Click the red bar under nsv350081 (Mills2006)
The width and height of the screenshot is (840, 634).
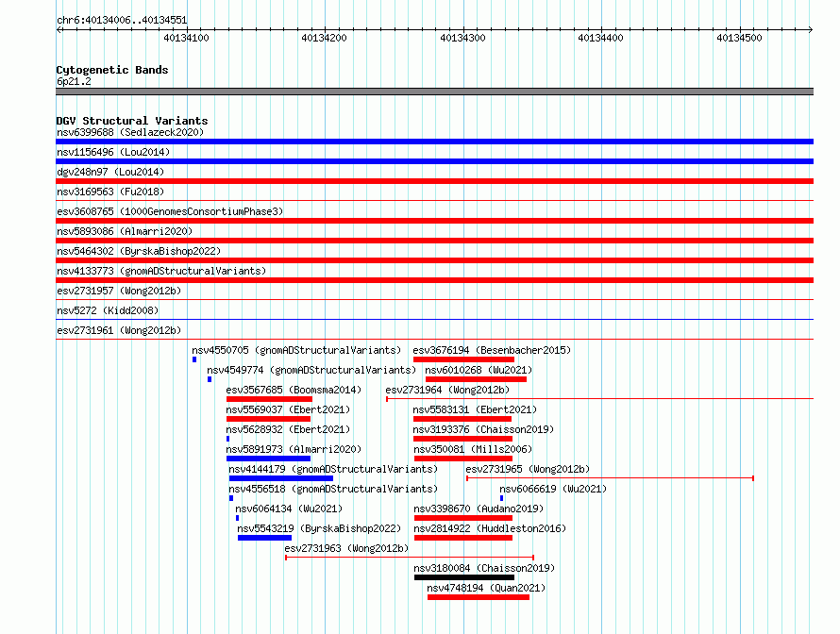(x=463, y=459)
